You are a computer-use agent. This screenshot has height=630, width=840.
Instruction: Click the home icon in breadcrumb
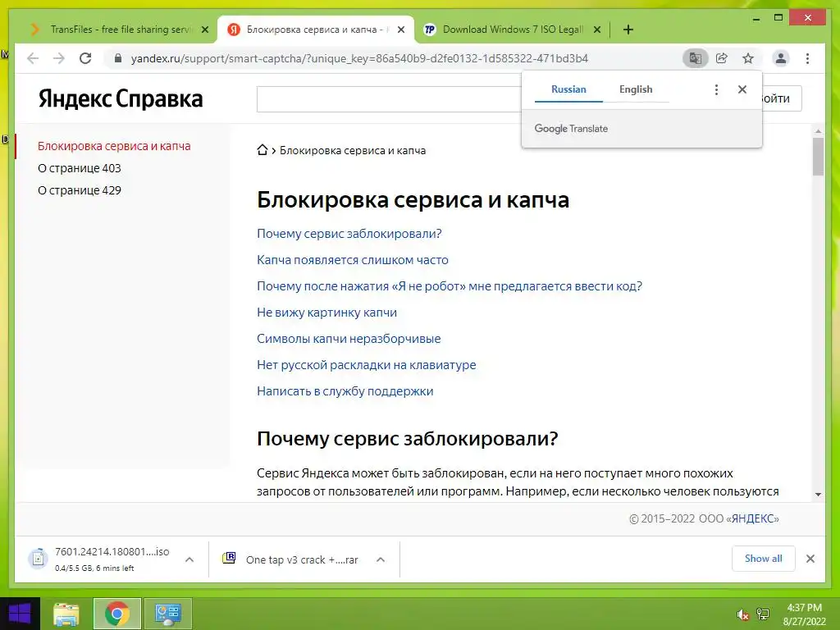(x=262, y=150)
